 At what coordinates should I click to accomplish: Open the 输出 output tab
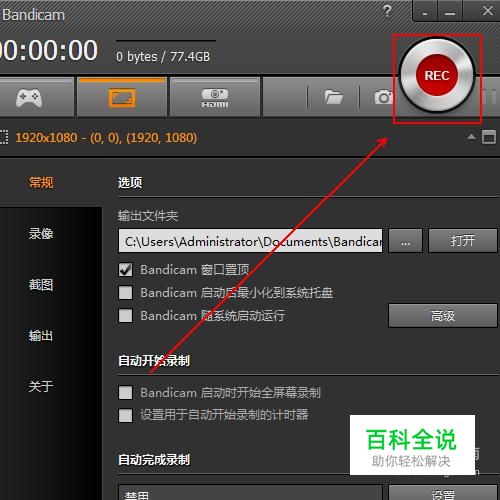tap(41, 336)
